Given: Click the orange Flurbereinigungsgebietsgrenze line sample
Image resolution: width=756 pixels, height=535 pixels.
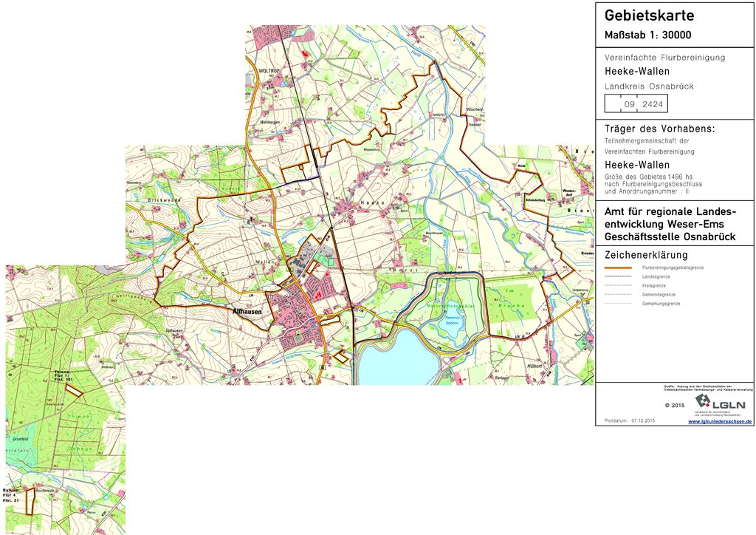Looking at the screenshot, I should pyautogui.click(x=620, y=267).
